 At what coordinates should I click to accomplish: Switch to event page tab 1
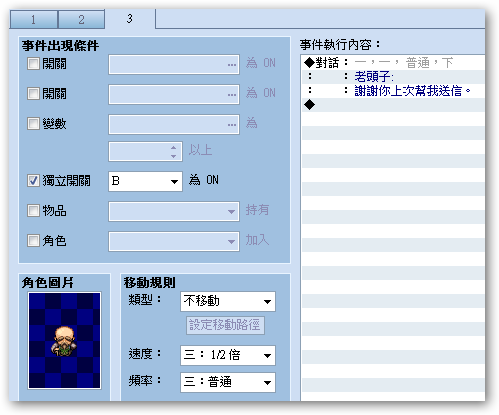[34, 19]
